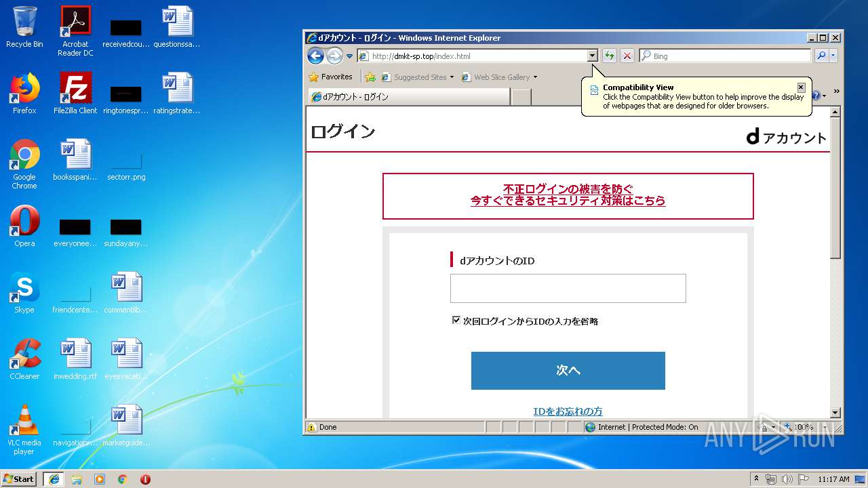Open inwedding.rtf desktop file
Screen dimensions: 868x488
[75, 359]
